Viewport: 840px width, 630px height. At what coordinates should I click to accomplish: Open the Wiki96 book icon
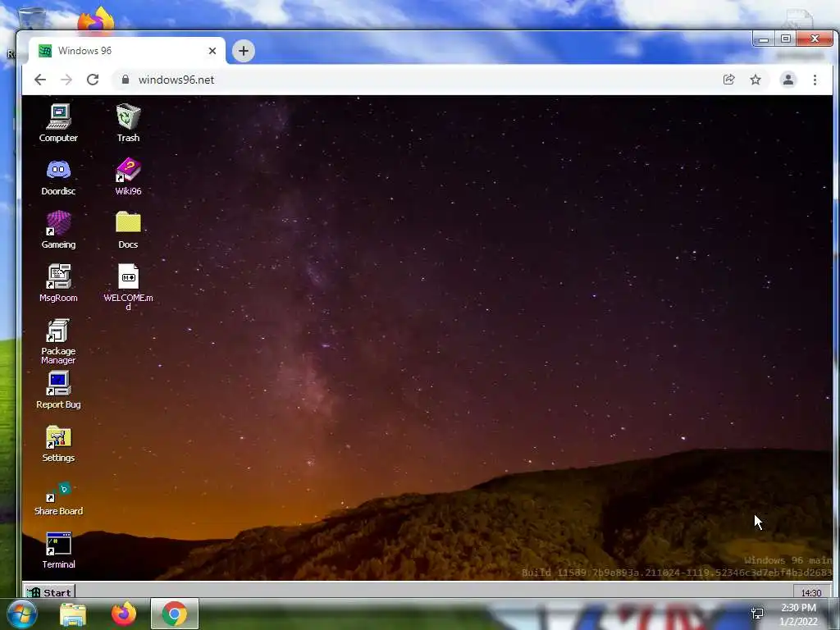pos(128,176)
